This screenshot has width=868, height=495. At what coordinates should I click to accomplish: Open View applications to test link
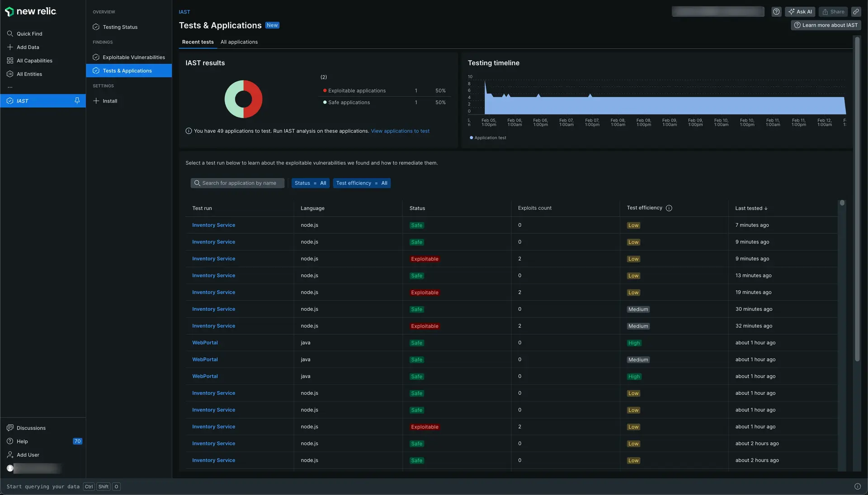(x=400, y=131)
